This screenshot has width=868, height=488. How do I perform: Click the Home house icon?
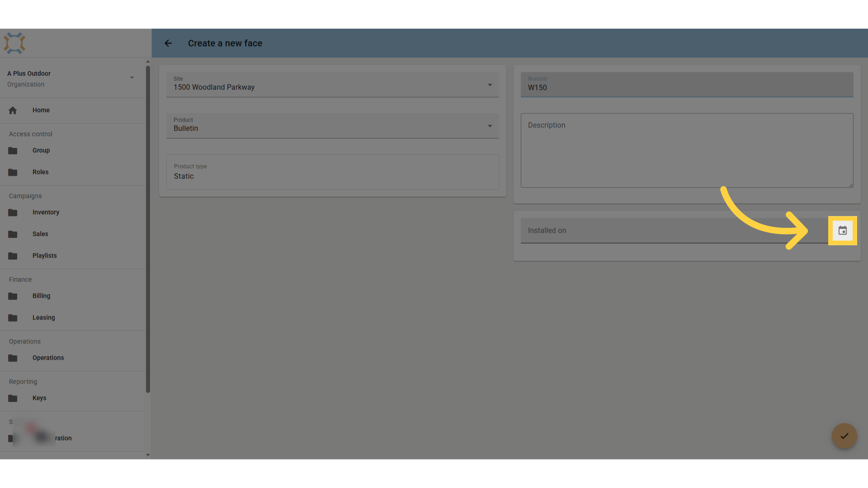(x=13, y=110)
